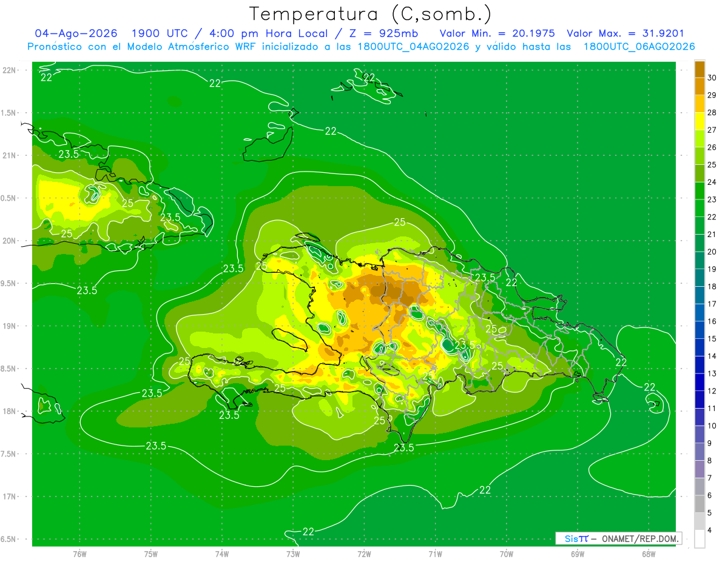
Task: Select the dark blue swatch between 12 and 13
Action: [x=699, y=382]
